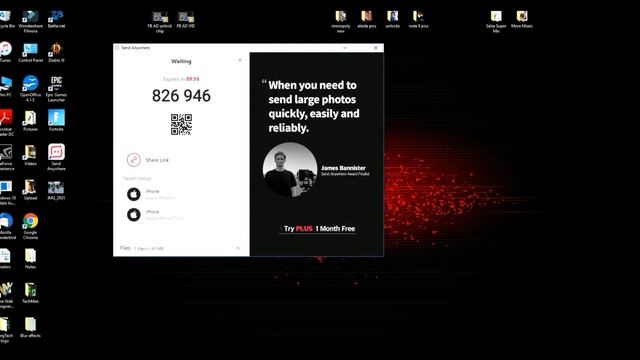This screenshot has width=640, height=360.
Task: Open the Recycle Bin
Action: 7,19
